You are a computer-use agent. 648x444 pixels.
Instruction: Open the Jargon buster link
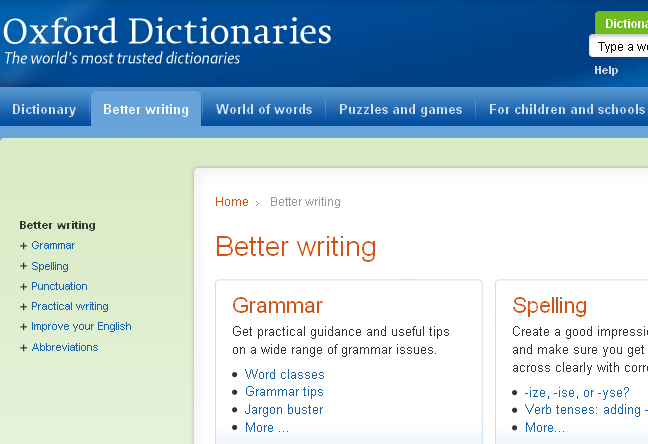(x=284, y=409)
